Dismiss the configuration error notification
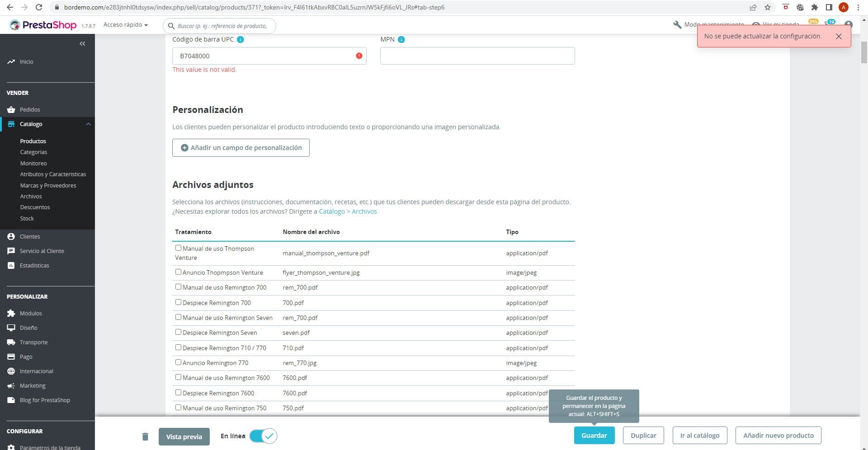The image size is (868, 450). click(839, 36)
